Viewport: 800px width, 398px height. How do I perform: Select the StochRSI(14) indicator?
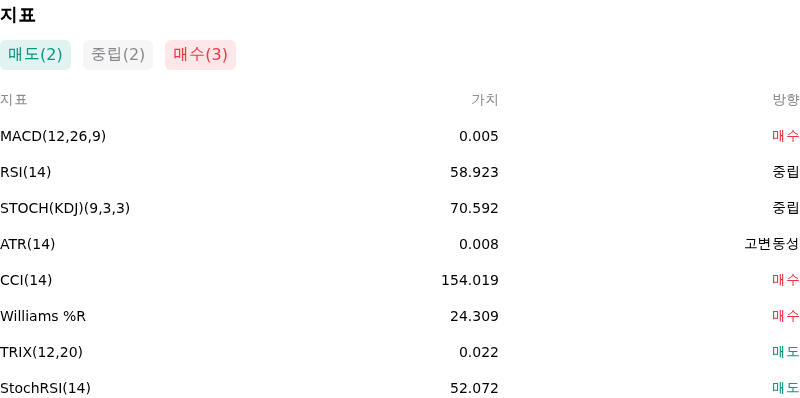tap(45, 388)
